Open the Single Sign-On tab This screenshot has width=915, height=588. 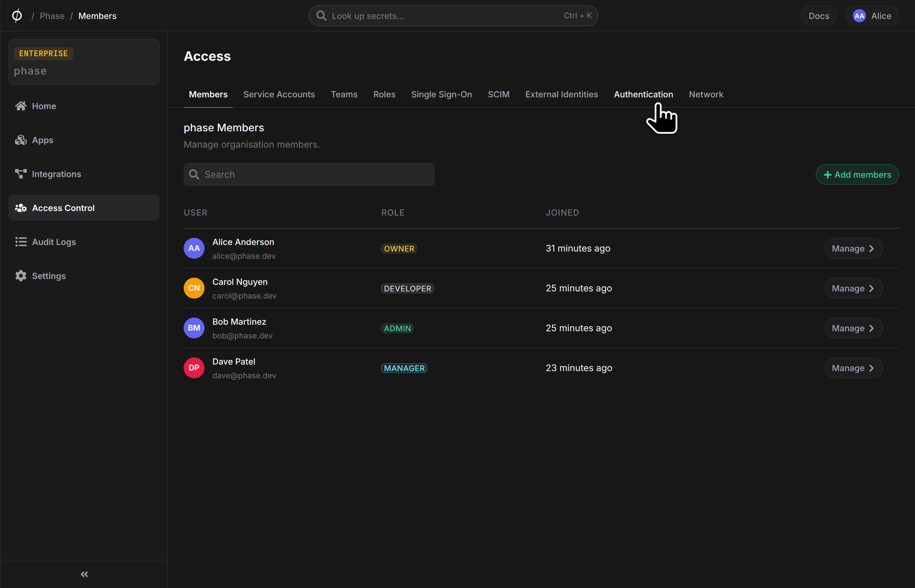pyautogui.click(x=441, y=94)
